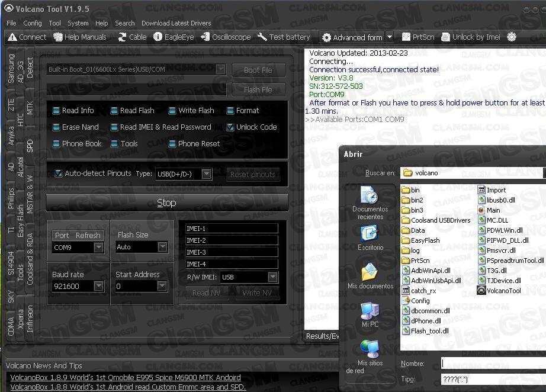Open the pinout Type USB(D+/D-) dropdown

click(x=207, y=173)
